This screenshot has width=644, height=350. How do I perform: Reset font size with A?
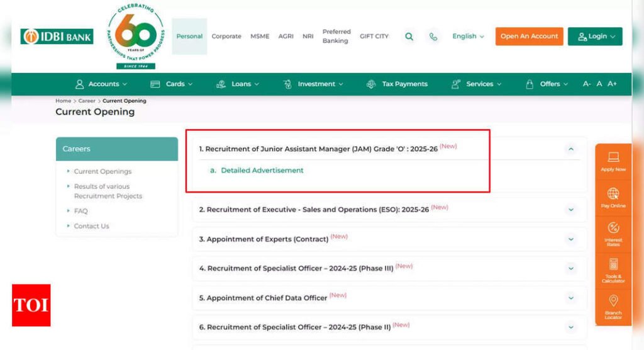tap(599, 84)
